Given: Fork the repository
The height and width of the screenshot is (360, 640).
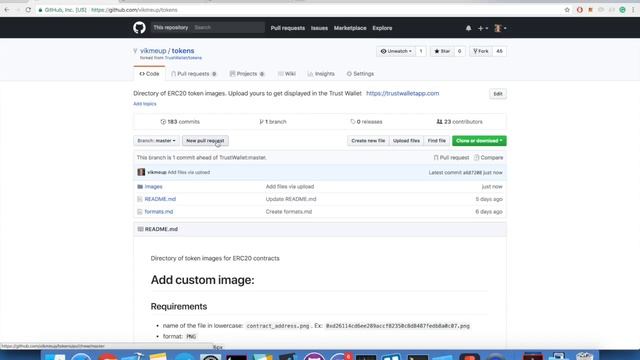Looking at the screenshot, I should pyautogui.click(x=481, y=51).
